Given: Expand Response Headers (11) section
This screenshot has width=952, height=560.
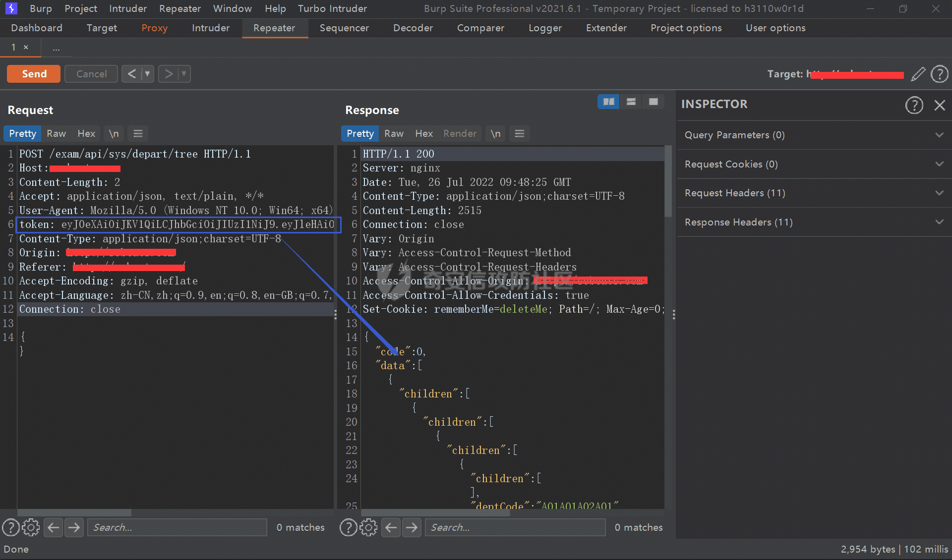Looking at the screenshot, I should point(814,222).
